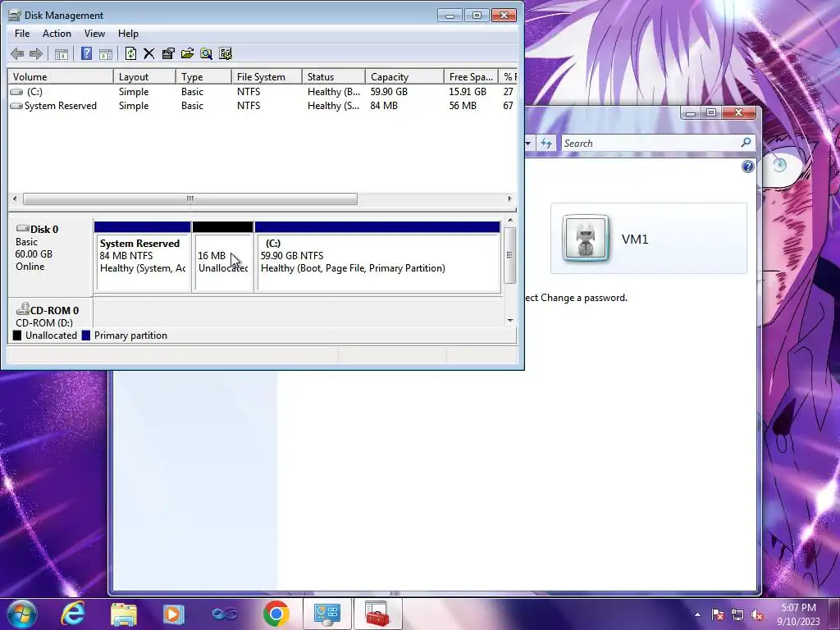Select the System Reserved partition block
The width and height of the screenshot is (840, 630).
point(143,257)
